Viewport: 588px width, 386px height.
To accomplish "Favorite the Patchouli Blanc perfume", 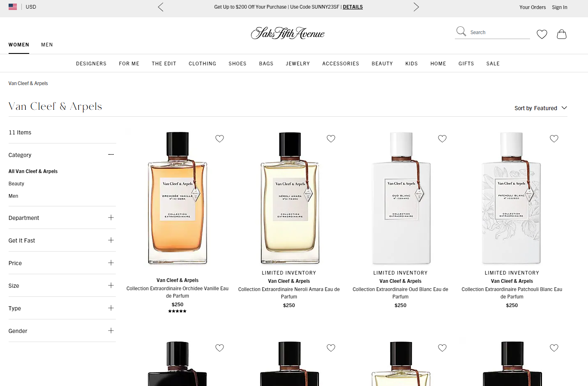I will [554, 139].
